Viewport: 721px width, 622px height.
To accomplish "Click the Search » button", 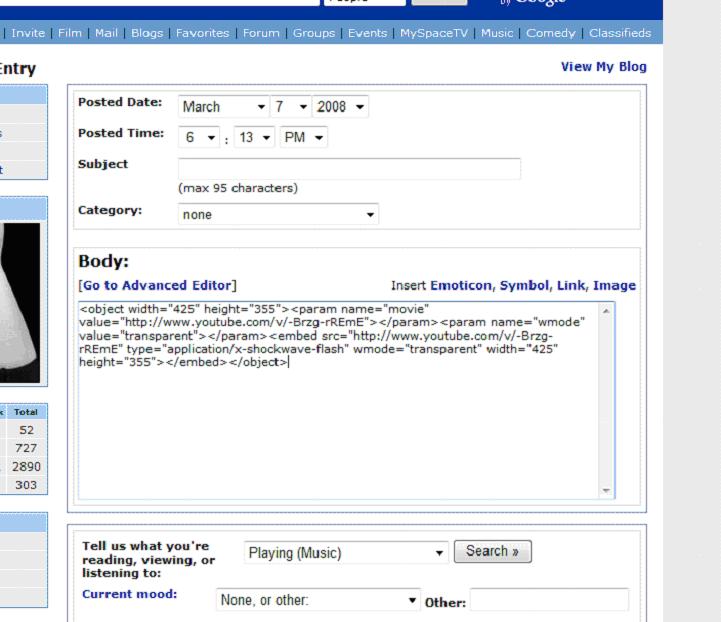I will pyautogui.click(x=492, y=551).
